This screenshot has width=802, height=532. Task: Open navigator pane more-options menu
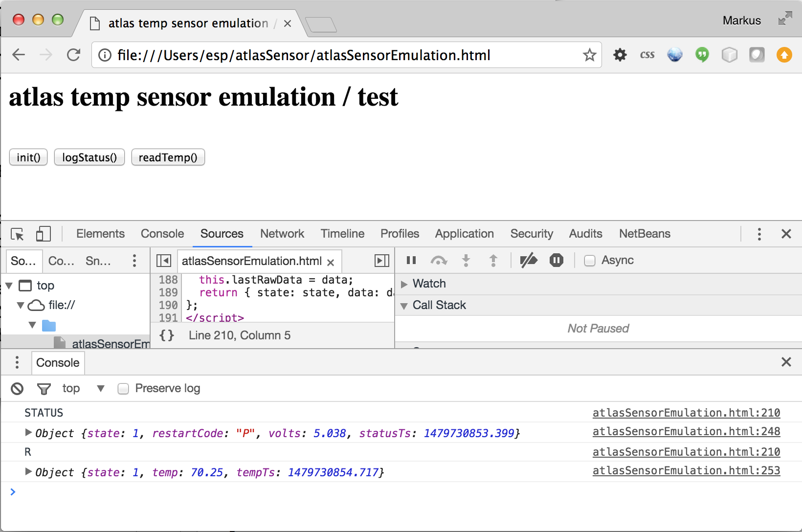click(x=134, y=261)
